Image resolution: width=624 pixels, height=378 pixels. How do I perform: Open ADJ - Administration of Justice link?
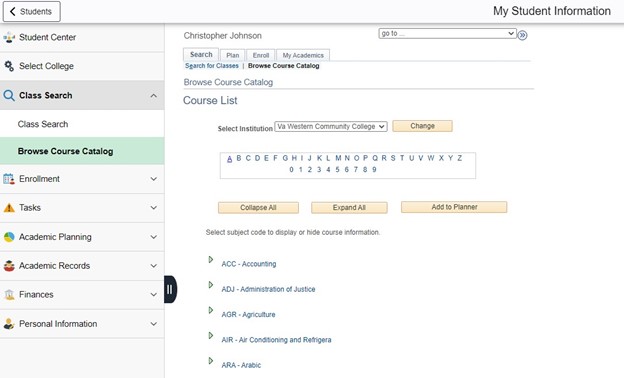click(268, 289)
